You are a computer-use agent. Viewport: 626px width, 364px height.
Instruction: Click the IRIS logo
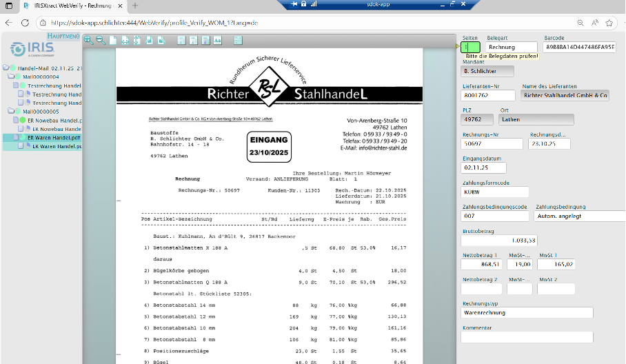32,49
